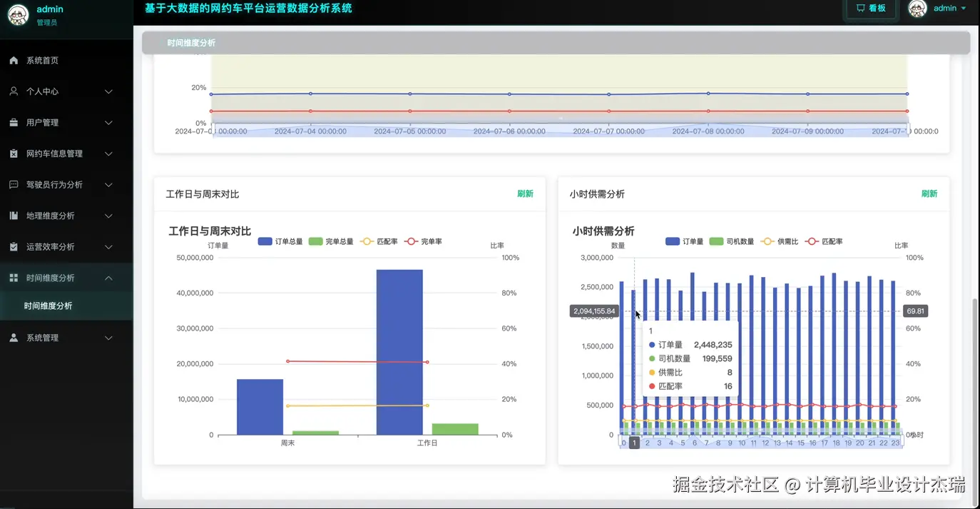The width and height of the screenshot is (980, 509).
Task: Open admin dropdown arrow top right
Action: pos(964,9)
